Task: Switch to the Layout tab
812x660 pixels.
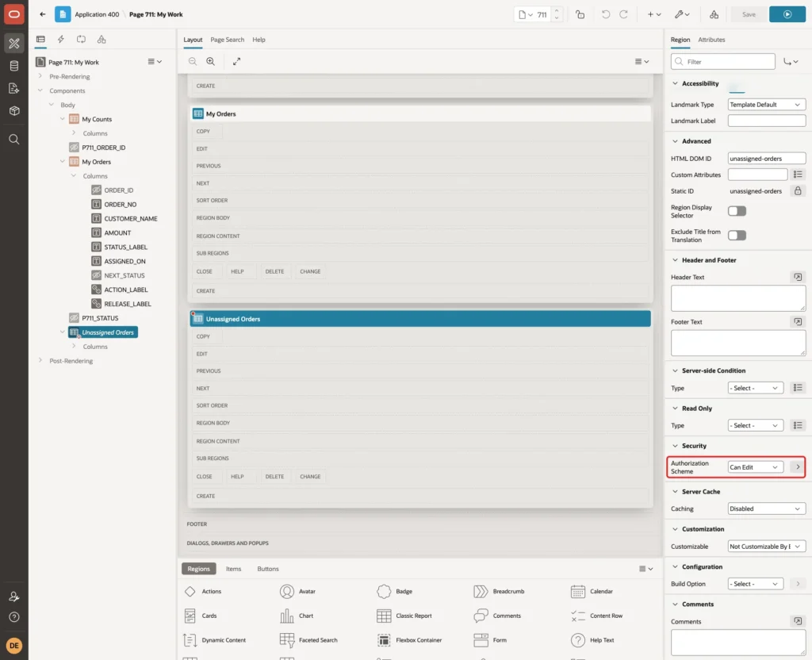Action: (x=193, y=40)
